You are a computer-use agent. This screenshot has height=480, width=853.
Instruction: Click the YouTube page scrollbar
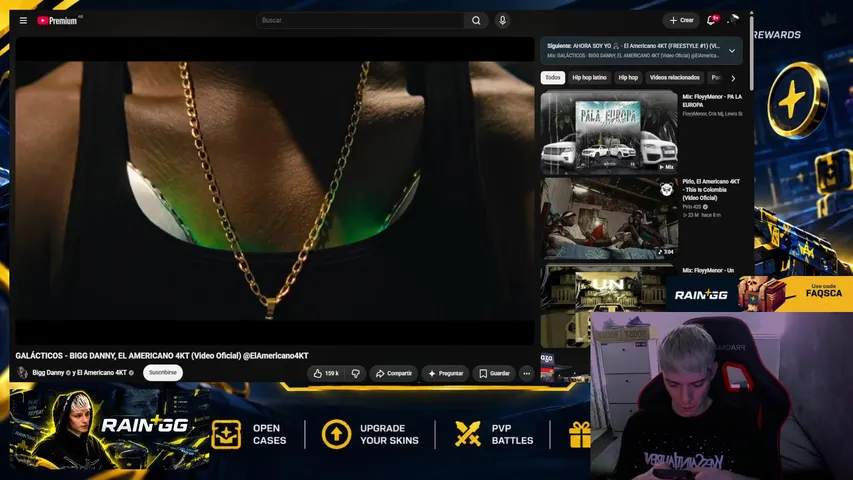pyautogui.click(x=751, y=52)
